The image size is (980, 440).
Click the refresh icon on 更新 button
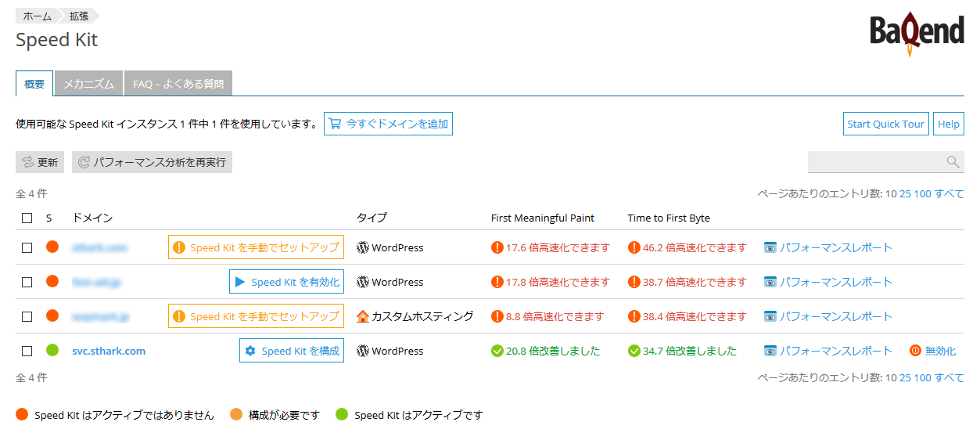click(x=27, y=162)
